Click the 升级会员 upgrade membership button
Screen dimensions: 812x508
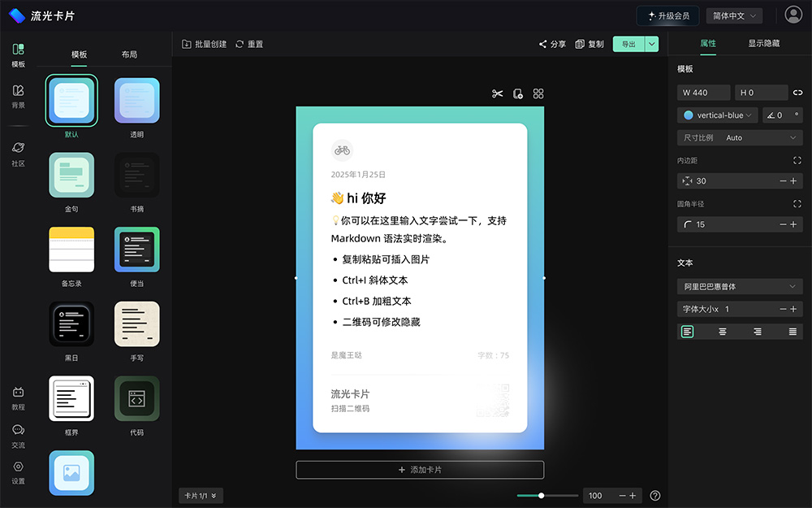click(x=667, y=15)
